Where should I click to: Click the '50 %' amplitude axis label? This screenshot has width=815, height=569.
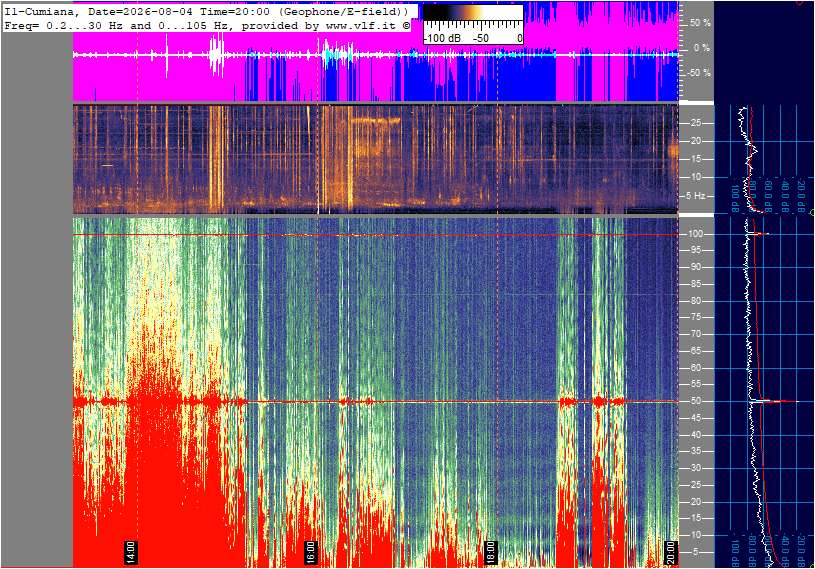pos(700,23)
